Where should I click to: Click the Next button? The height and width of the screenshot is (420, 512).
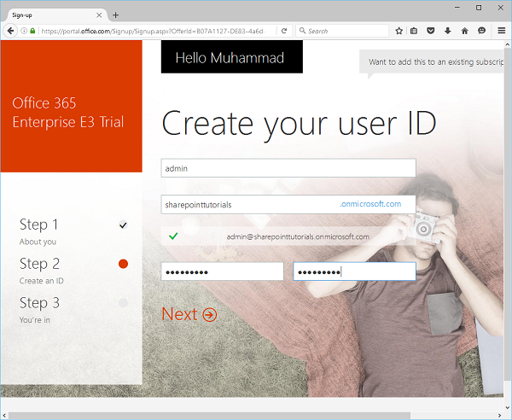point(189,314)
